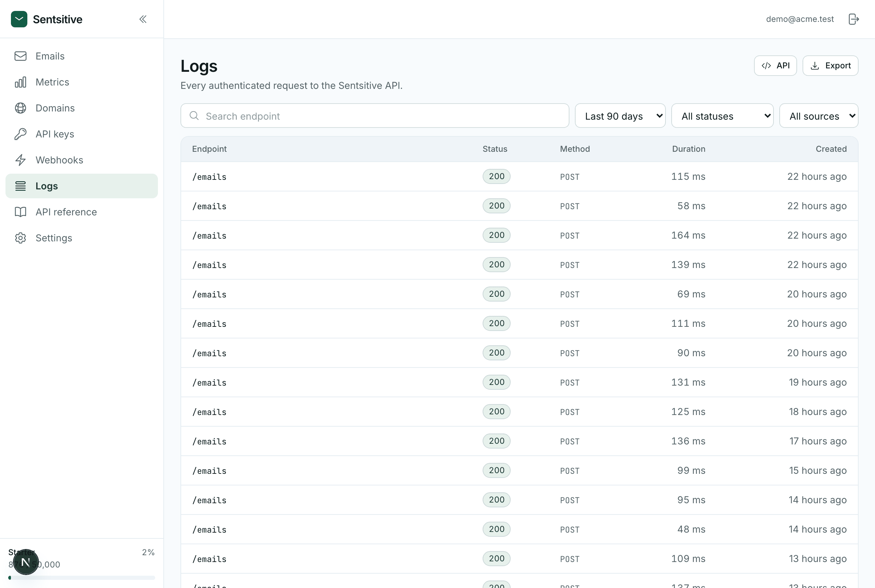Click the Duration column header
This screenshot has height=588, width=875.
tap(689, 149)
